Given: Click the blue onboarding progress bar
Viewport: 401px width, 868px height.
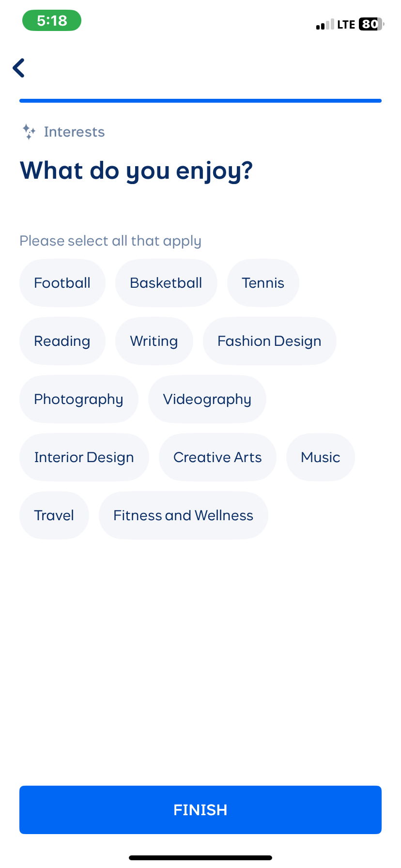Looking at the screenshot, I should [200, 101].
